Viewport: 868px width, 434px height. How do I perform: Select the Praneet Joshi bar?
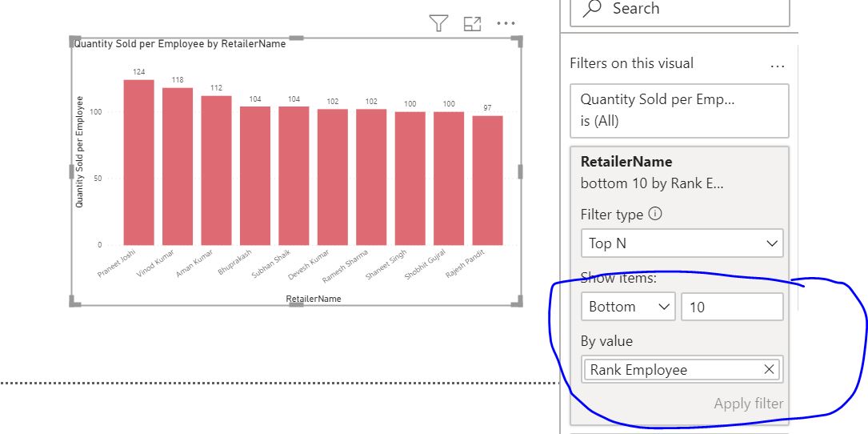139,163
